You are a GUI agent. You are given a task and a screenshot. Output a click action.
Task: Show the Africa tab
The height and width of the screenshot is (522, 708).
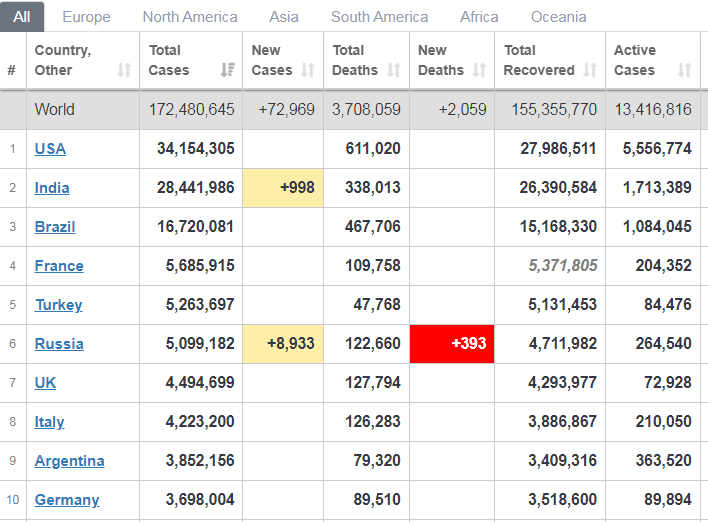pyautogui.click(x=479, y=17)
